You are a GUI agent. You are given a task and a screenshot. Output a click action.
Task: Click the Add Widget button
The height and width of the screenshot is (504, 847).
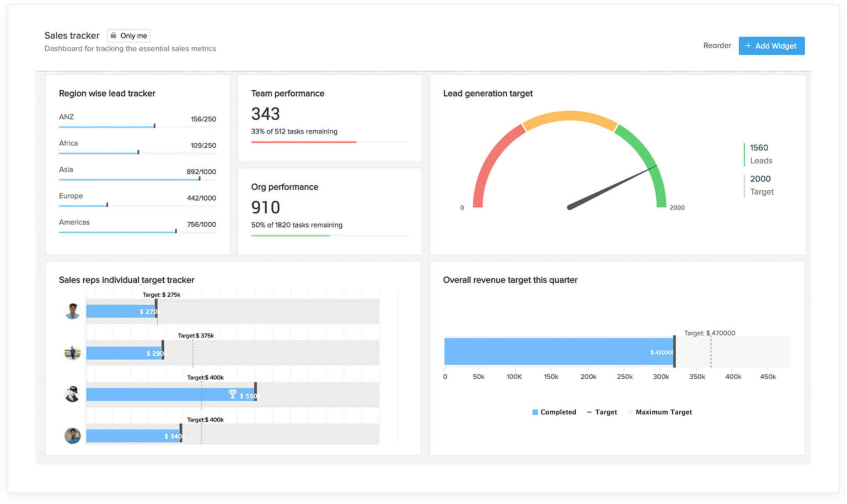pyautogui.click(x=771, y=46)
